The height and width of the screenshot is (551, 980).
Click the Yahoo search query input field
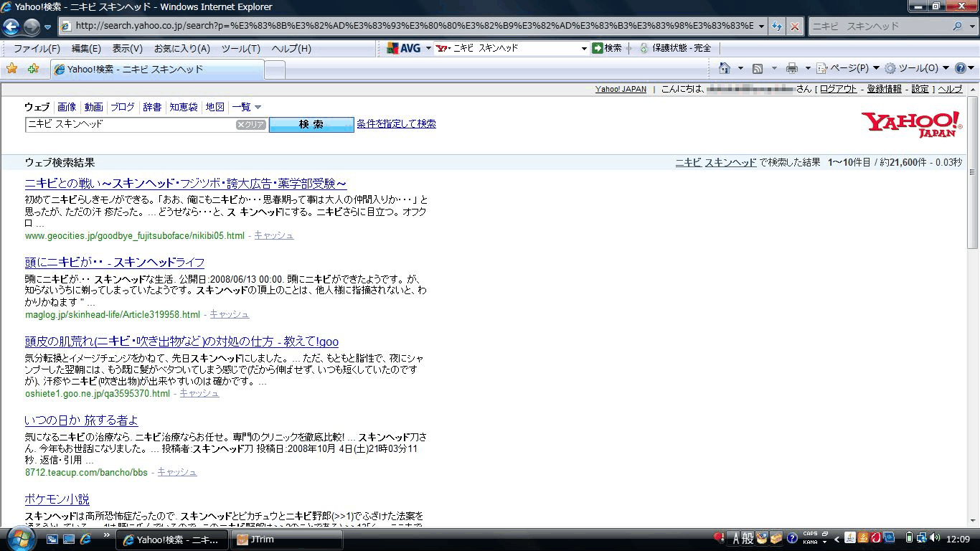(129, 124)
